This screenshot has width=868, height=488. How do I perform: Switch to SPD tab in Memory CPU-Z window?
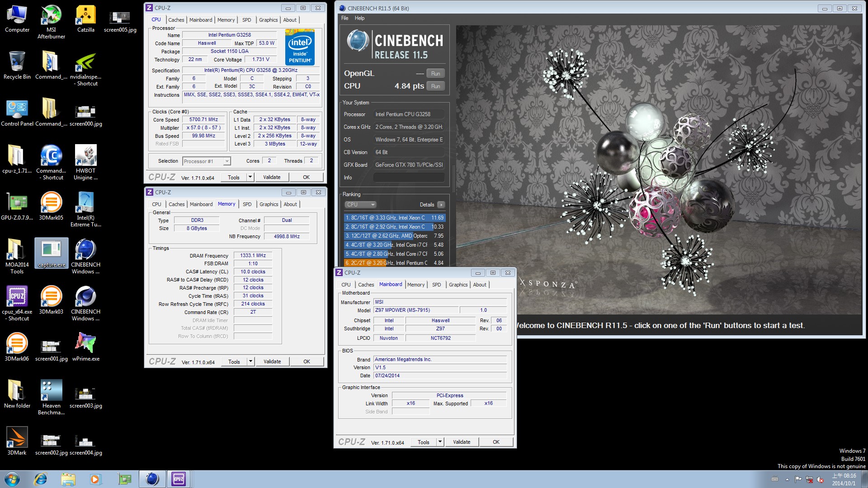247,204
